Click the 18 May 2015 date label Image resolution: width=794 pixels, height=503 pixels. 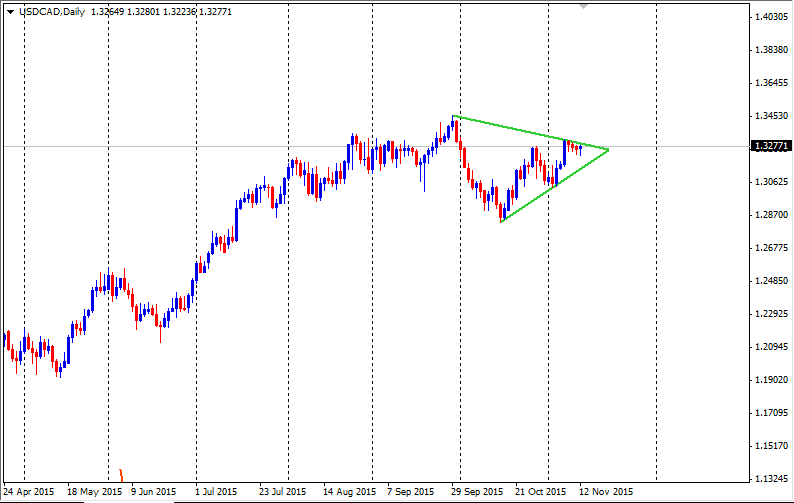click(x=95, y=491)
